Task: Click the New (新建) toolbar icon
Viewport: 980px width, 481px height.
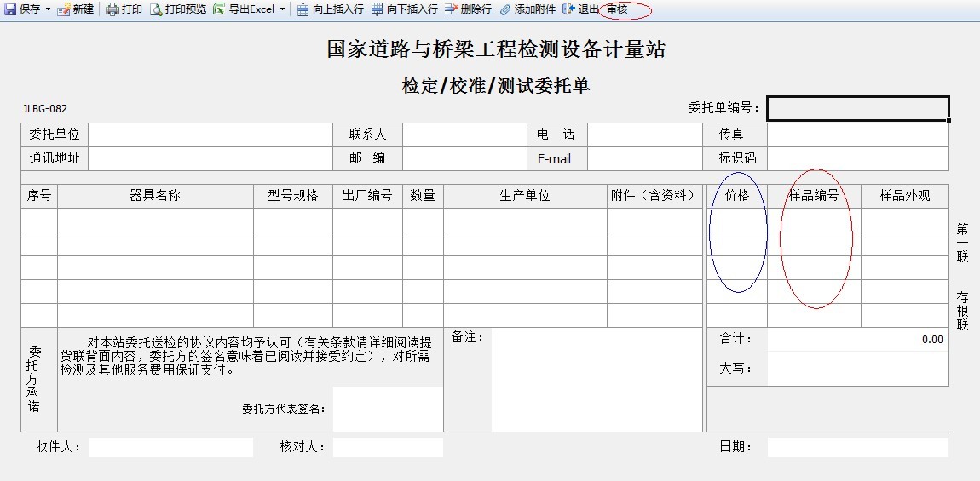Action: pyautogui.click(x=63, y=9)
